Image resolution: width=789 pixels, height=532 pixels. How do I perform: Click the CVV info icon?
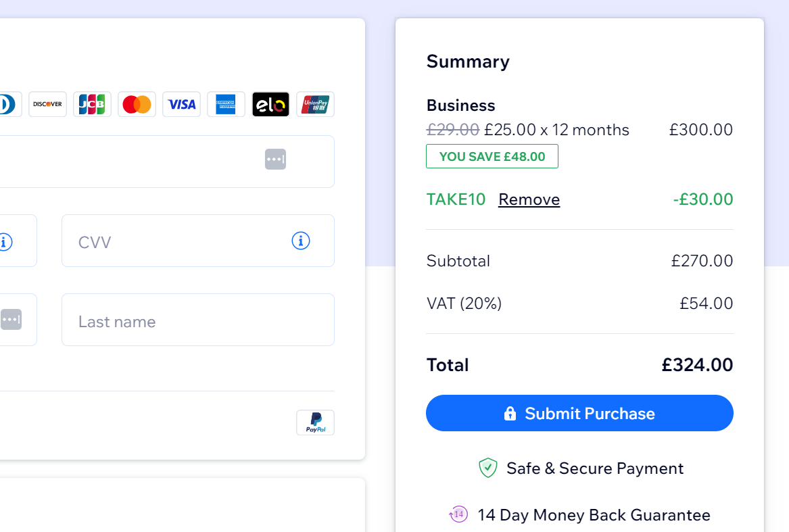[301, 241]
